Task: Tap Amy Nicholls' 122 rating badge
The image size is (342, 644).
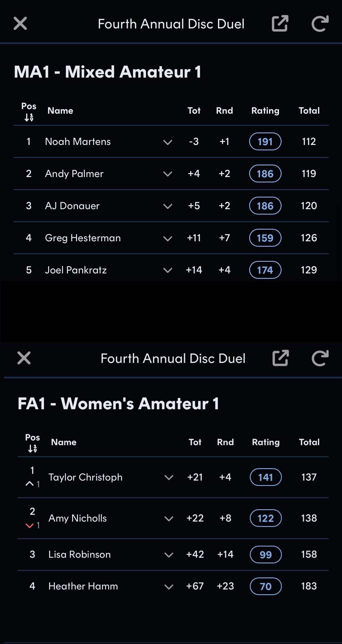Action: coord(266,518)
